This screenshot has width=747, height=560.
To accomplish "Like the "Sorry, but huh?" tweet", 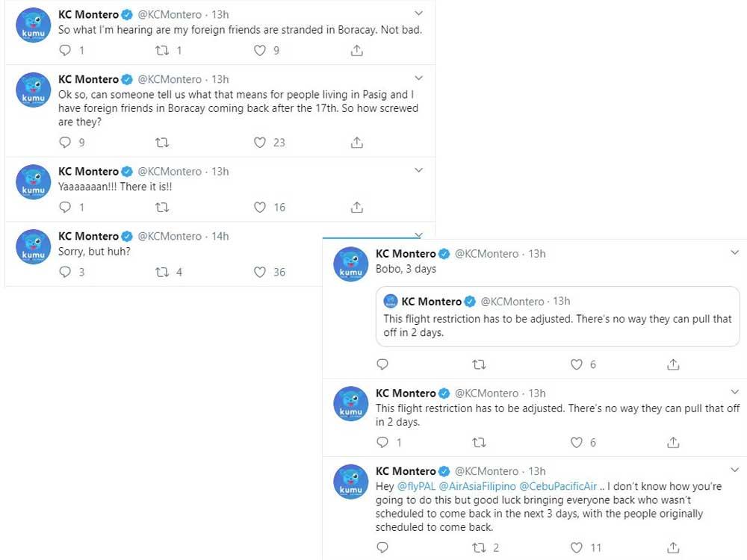I will tap(260, 273).
